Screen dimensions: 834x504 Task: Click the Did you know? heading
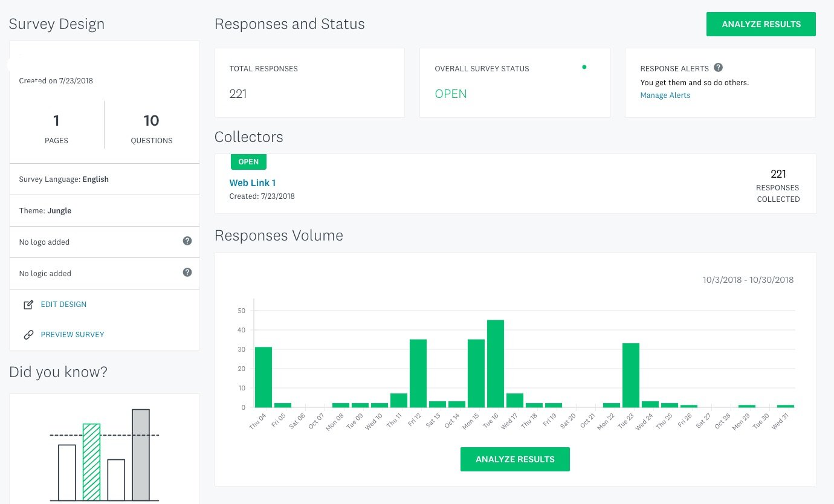[x=58, y=372]
